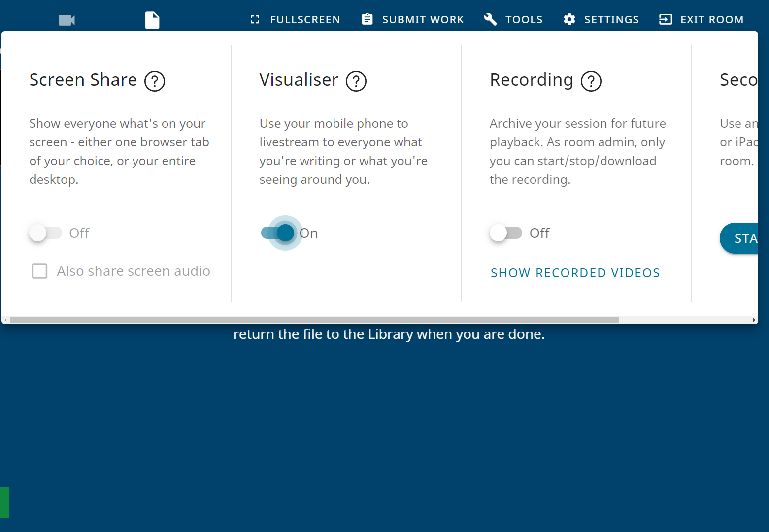Viewport: 769px width, 532px height.
Task: Turn off the Visualiser toggle
Action: pos(278,233)
